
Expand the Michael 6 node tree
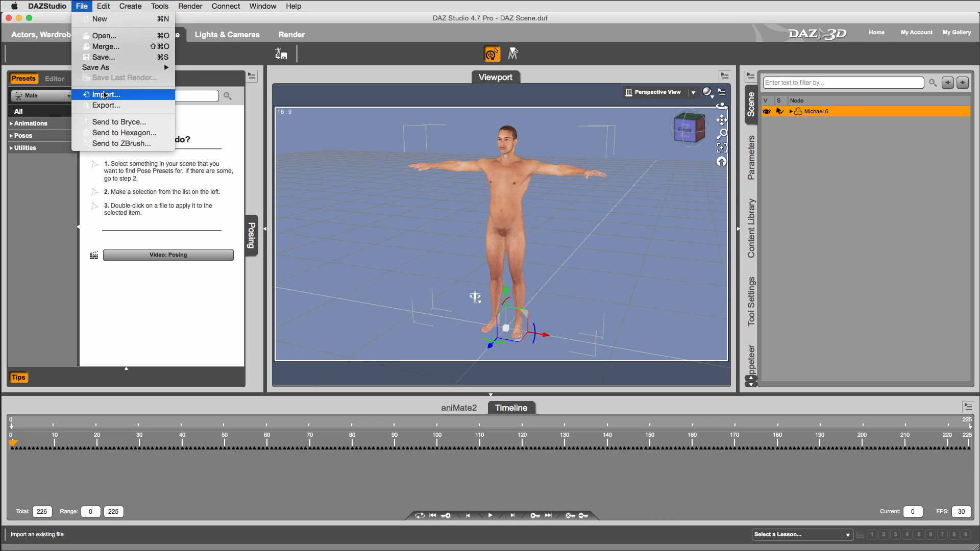coord(791,111)
